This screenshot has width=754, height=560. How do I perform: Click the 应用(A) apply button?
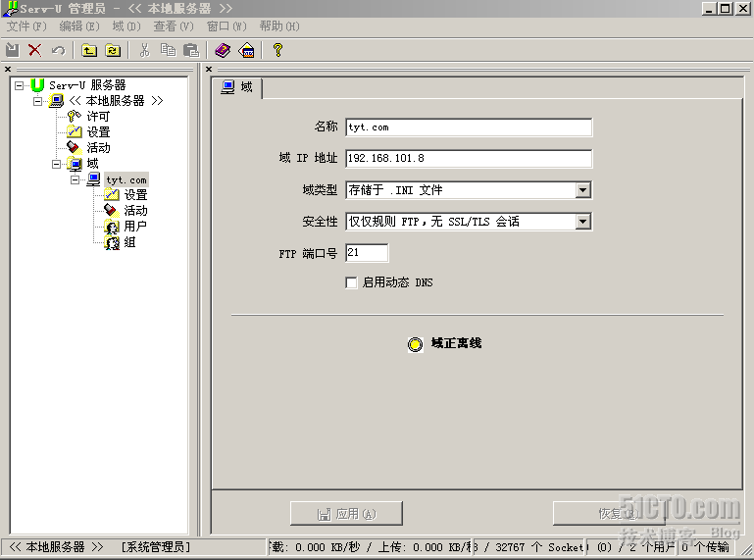click(x=346, y=514)
